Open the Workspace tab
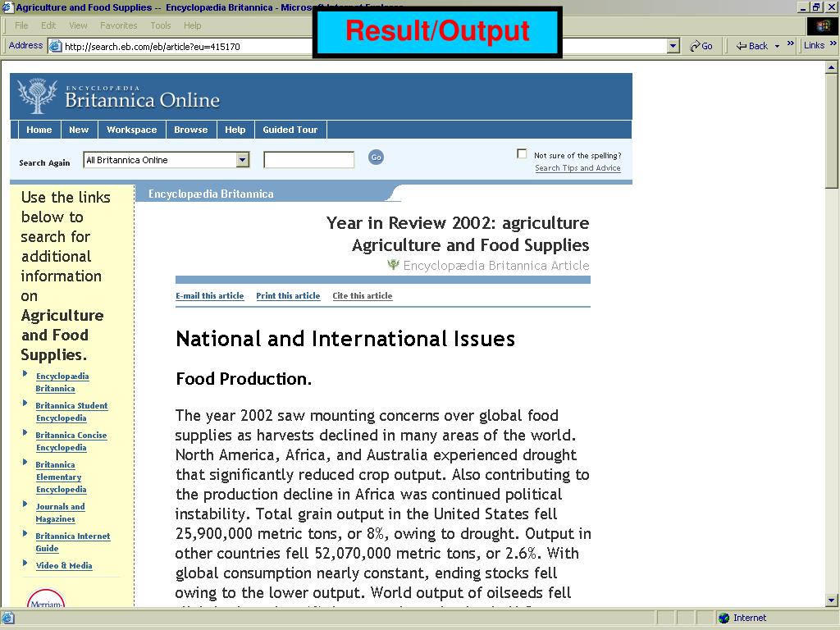Viewport: 840px width, 630px height. 132,130
